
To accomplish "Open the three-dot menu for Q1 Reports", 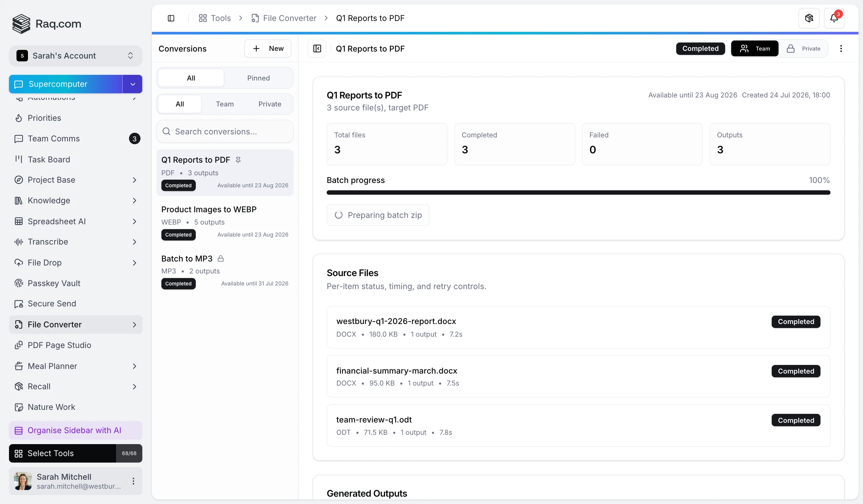I will [x=841, y=49].
